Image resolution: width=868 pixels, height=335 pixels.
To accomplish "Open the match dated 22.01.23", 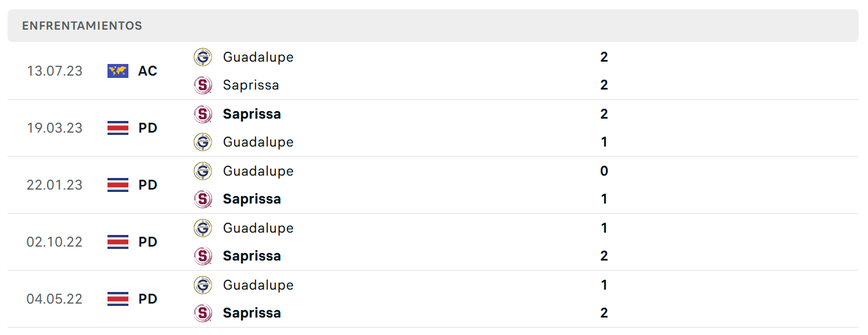I will pos(433,185).
